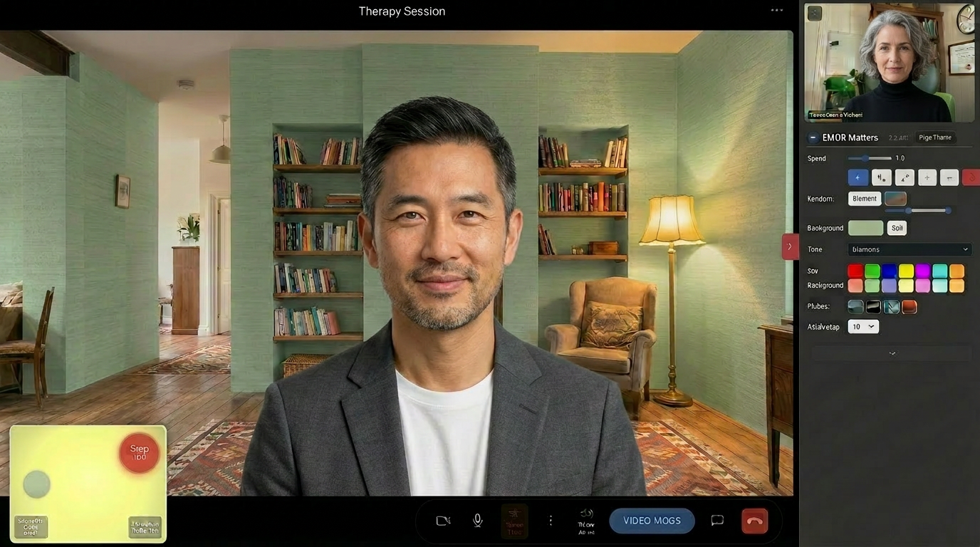This screenshot has height=547, width=980.
Task: Click the gray-green dot in yellow panel
Action: click(x=36, y=484)
